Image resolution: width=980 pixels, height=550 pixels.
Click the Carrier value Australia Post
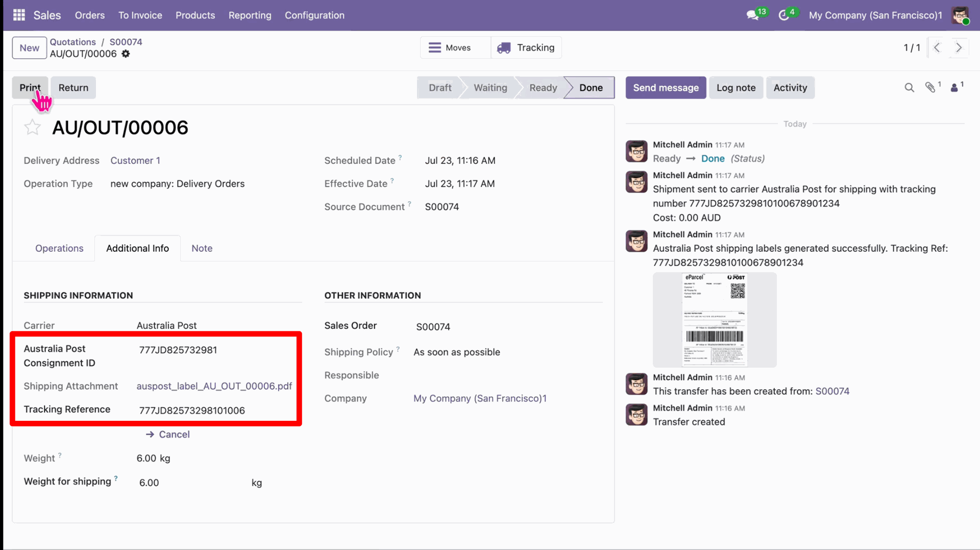pyautogui.click(x=166, y=326)
